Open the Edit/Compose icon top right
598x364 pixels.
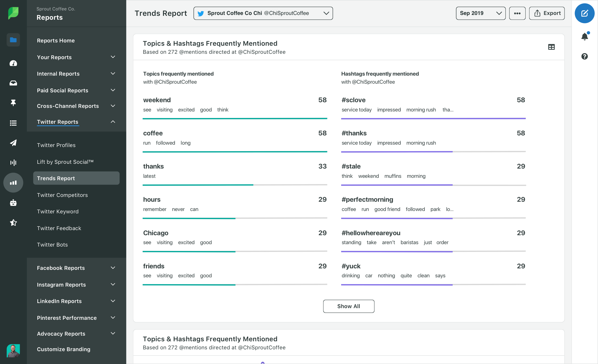tap(585, 13)
